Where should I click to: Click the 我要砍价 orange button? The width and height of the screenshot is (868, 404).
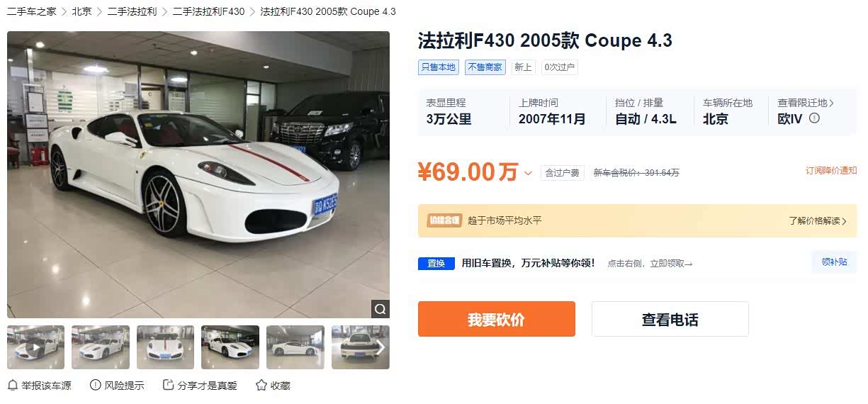pos(497,319)
